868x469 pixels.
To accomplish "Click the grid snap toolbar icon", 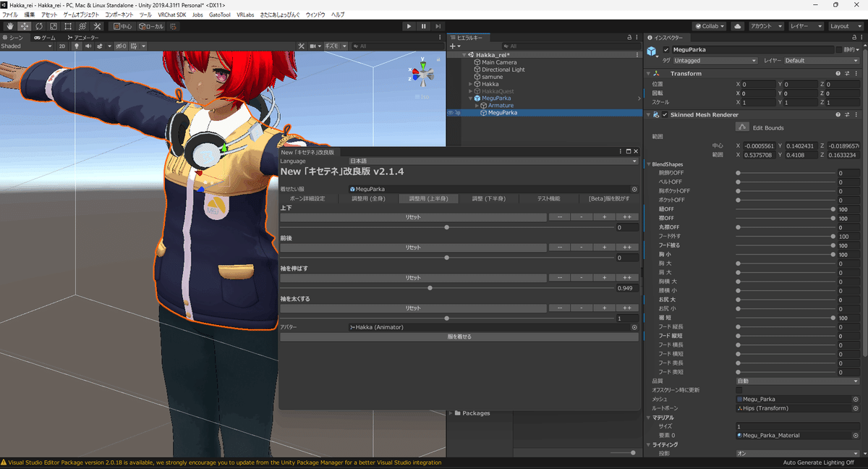I will [172, 26].
